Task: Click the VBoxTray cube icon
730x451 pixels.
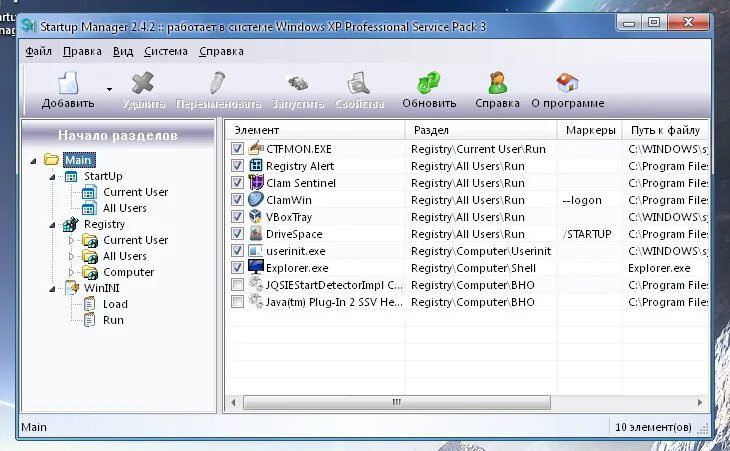Action: [256, 216]
